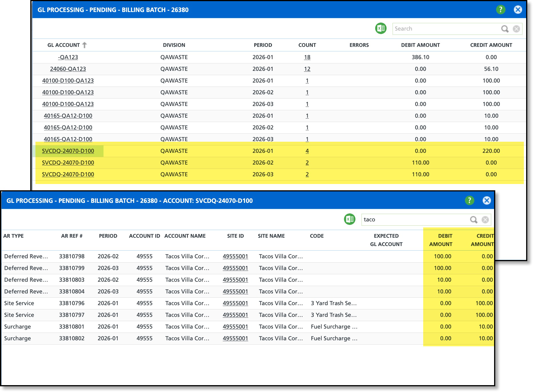Clear the 'taco' search text

[x=485, y=220]
